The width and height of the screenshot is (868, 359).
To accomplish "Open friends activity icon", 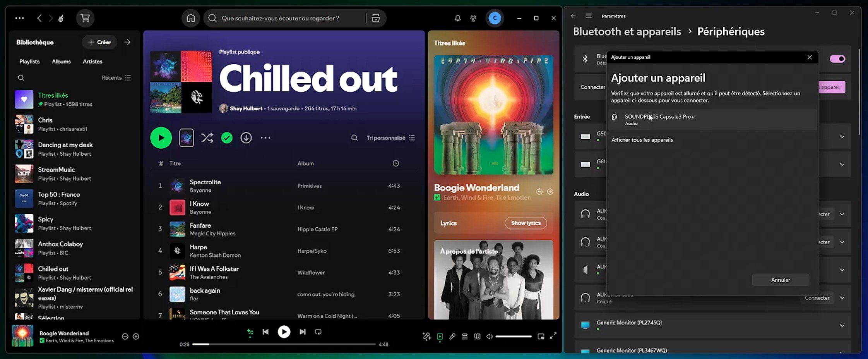I will (473, 18).
